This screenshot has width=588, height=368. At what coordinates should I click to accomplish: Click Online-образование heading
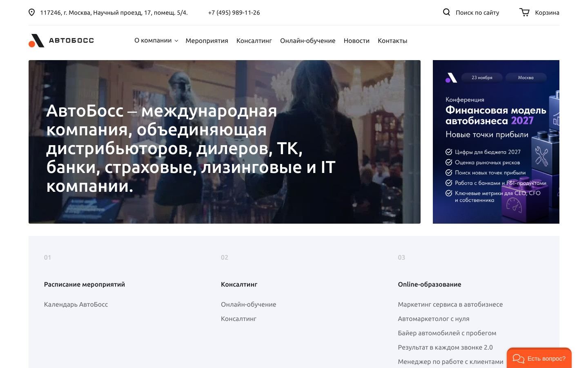(430, 284)
